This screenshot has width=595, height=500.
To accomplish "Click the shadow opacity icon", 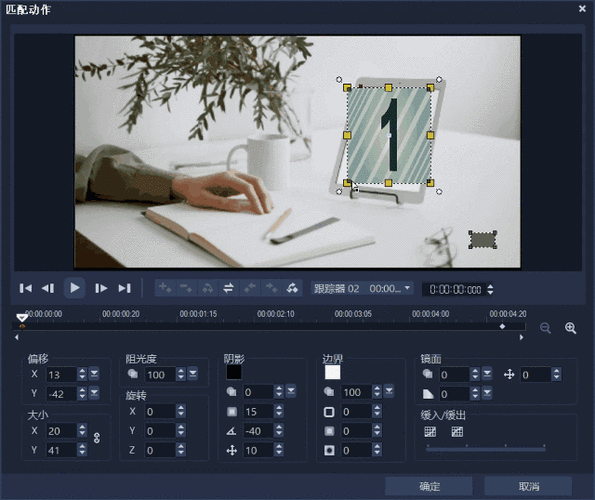I will [x=231, y=392].
